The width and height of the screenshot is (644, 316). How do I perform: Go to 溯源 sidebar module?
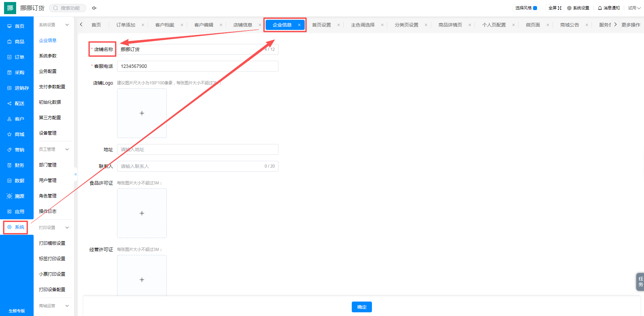(x=16, y=196)
